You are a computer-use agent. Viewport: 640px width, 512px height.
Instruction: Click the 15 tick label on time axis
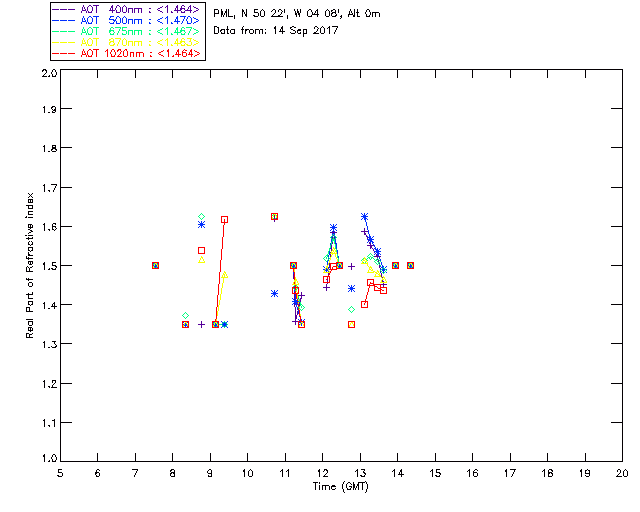435,473
